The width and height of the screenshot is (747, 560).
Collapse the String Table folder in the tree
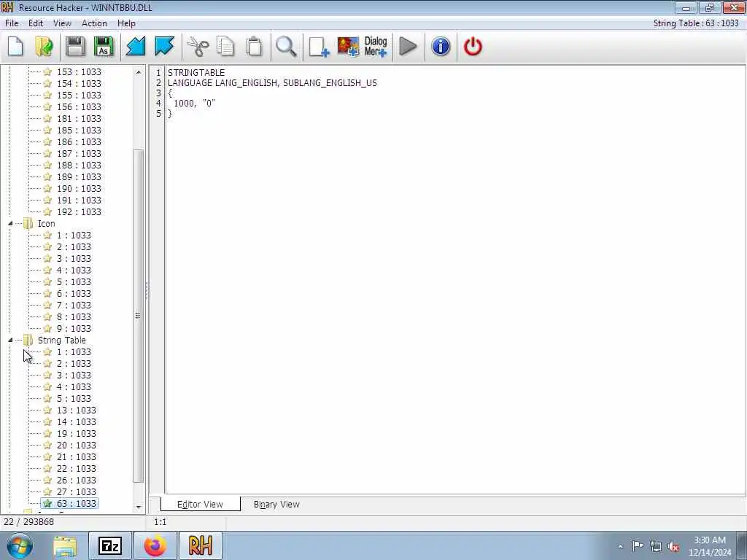tap(10, 340)
